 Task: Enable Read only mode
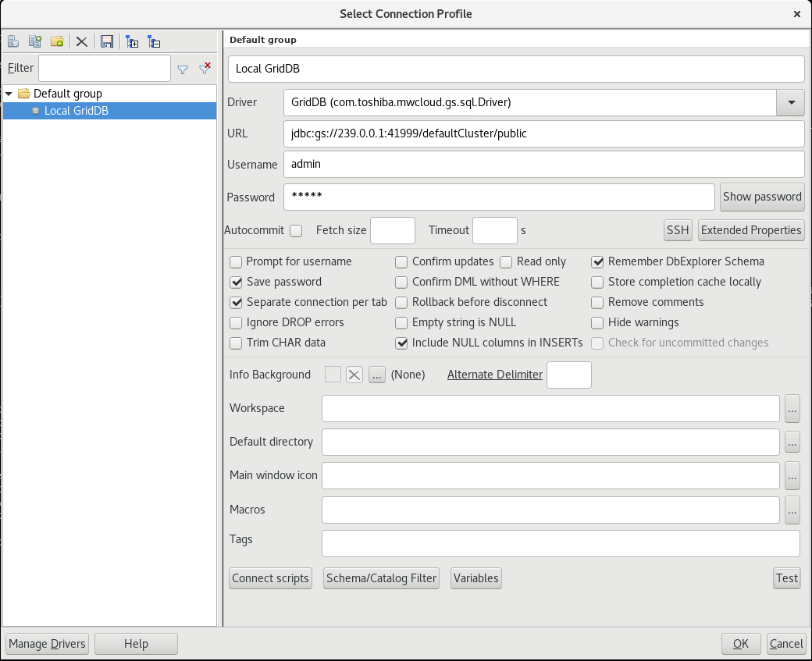[505, 261]
